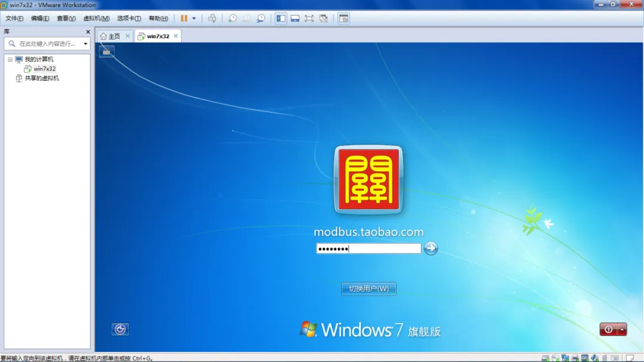Select 我的计算机 in the library
644x362 pixels.
(39, 59)
